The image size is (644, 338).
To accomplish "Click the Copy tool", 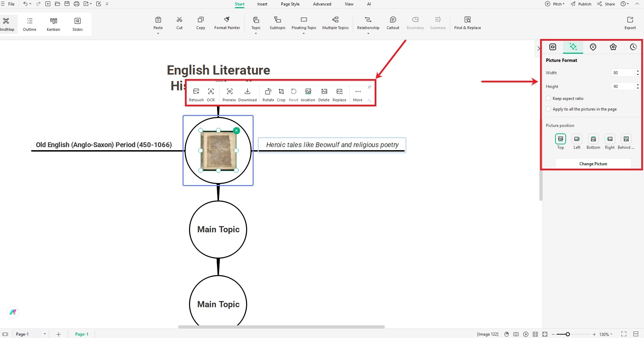I will 201,23.
